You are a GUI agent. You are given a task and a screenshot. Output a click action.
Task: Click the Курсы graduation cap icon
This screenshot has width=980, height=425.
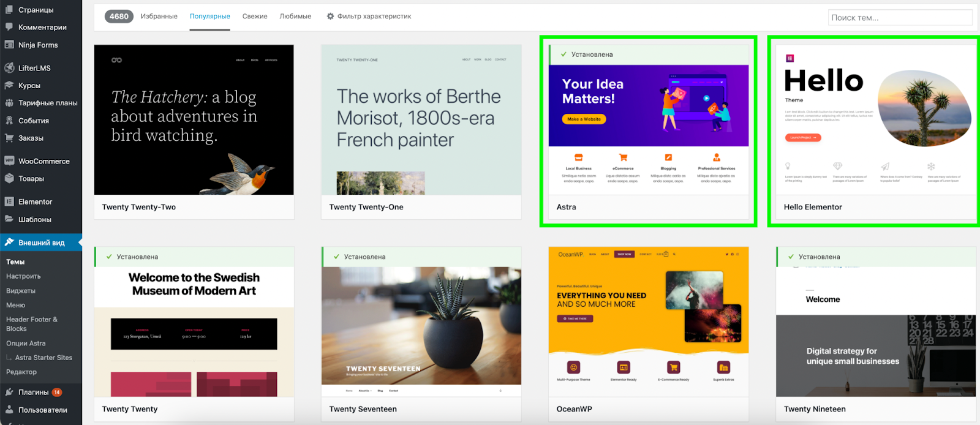click(9, 86)
